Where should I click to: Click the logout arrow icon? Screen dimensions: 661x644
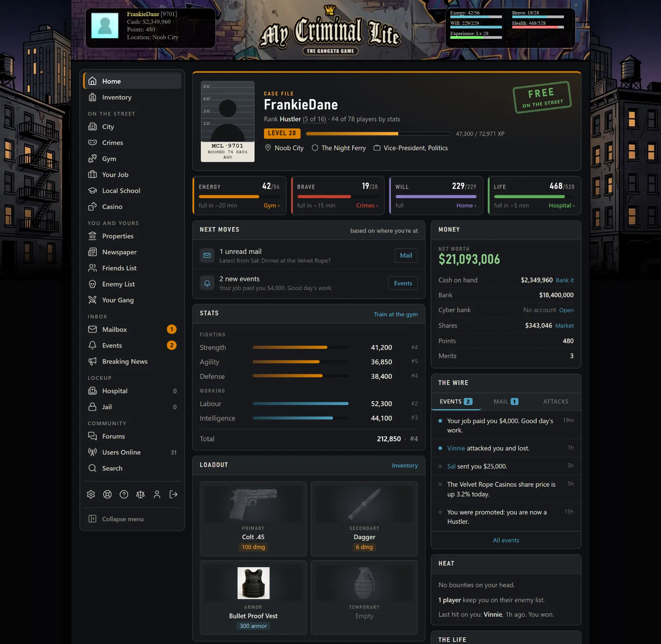point(174,494)
